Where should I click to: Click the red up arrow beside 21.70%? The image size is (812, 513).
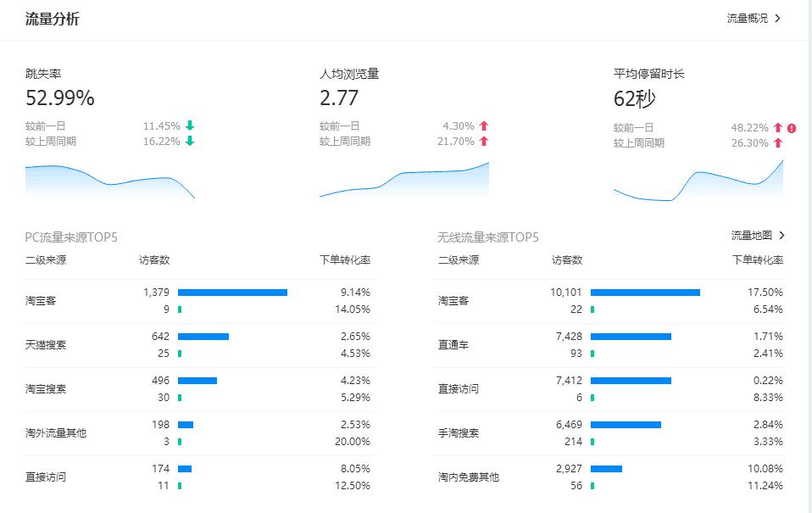pyautogui.click(x=482, y=140)
